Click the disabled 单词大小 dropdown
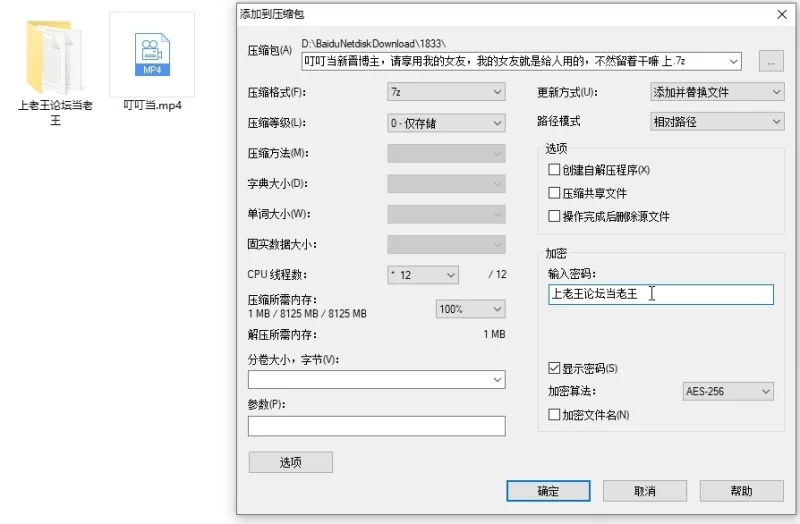The image size is (800, 524). point(446,214)
